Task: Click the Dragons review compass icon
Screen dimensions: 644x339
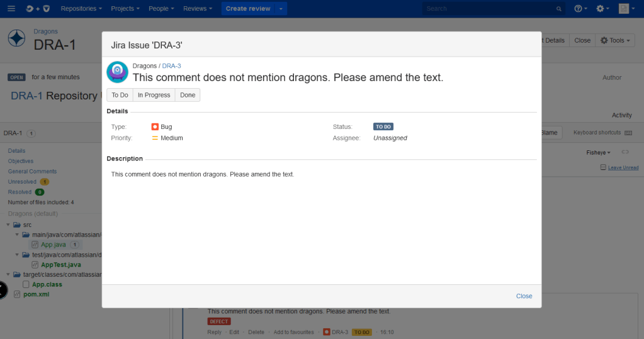Action: point(16,39)
